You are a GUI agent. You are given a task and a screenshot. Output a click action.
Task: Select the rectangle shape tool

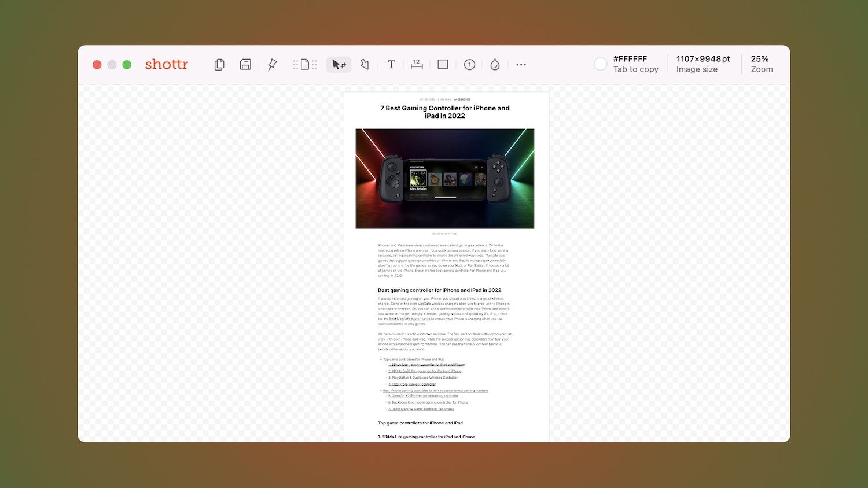[x=443, y=64]
